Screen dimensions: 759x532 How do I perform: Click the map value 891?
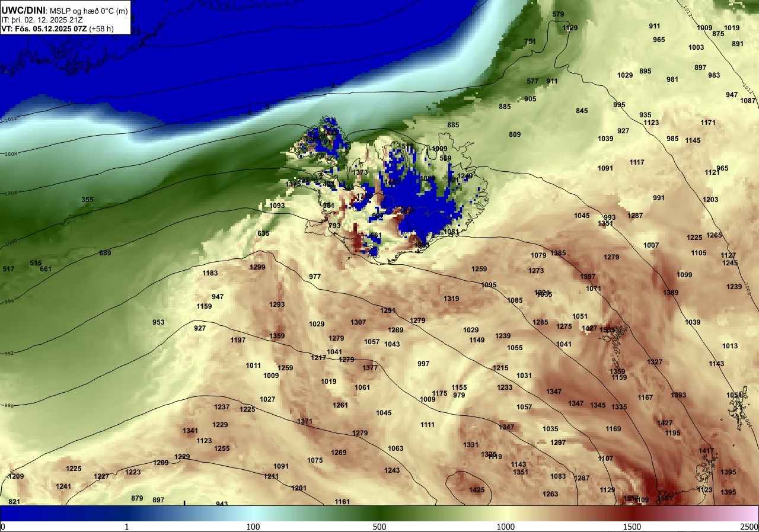(x=738, y=44)
